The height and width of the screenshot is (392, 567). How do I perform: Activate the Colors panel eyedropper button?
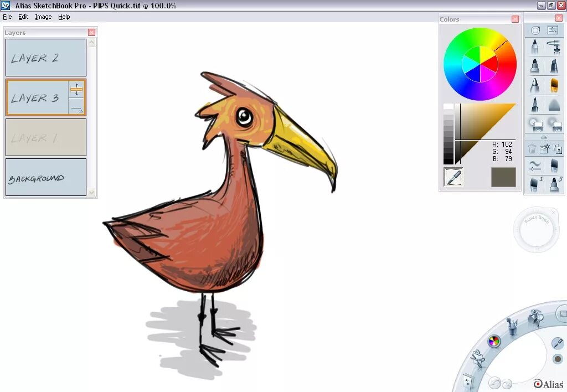pos(453,177)
